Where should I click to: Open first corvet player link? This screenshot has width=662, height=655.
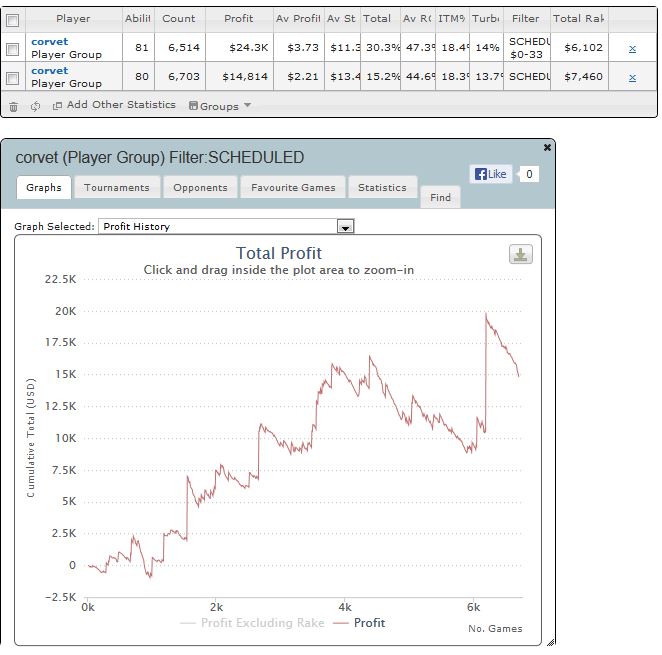coord(49,42)
